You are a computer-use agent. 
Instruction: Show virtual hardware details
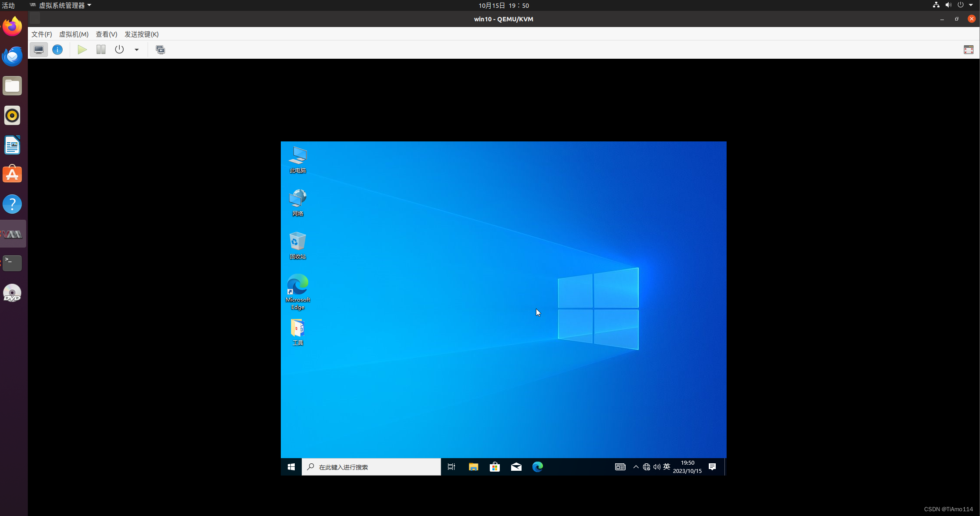tap(57, 50)
